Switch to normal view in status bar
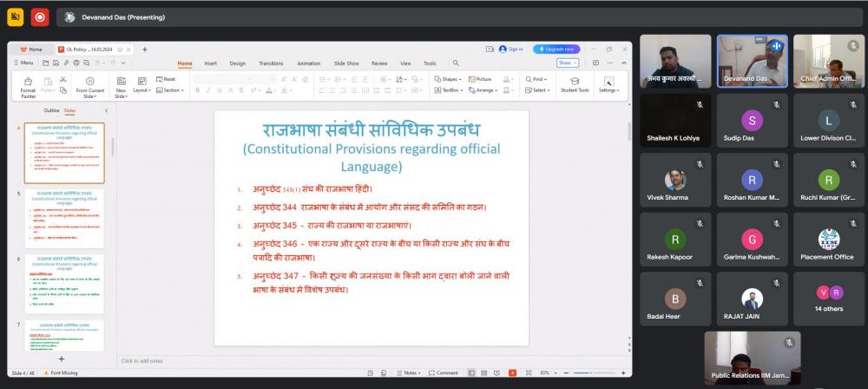 471,373
